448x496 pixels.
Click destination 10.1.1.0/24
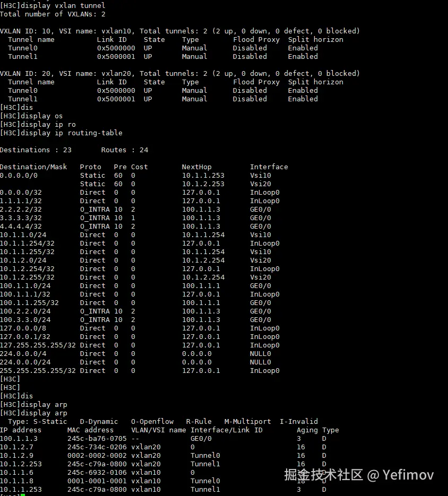point(23,234)
